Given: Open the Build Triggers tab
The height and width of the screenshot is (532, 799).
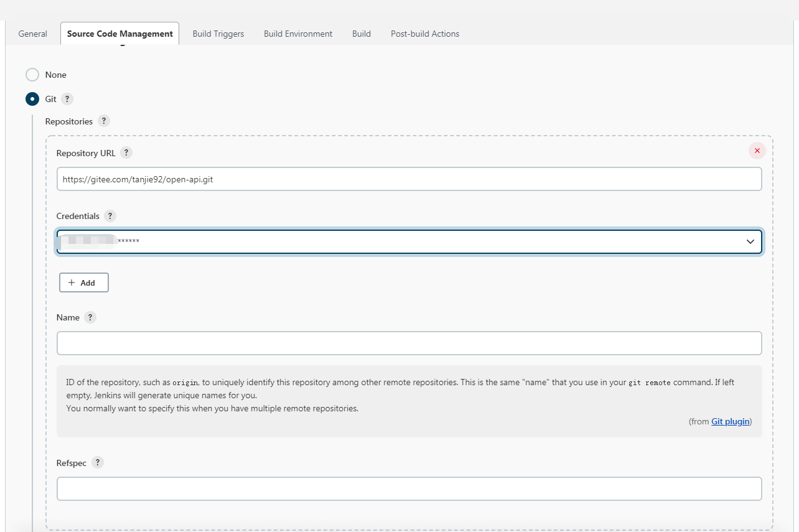Looking at the screenshot, I should (x=218, y=34).
